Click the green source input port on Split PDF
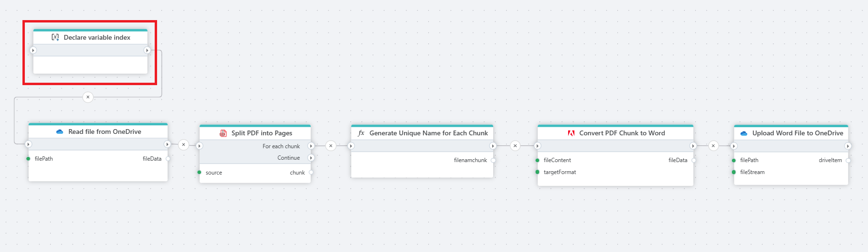868x252 pixels. click(199, 172)
